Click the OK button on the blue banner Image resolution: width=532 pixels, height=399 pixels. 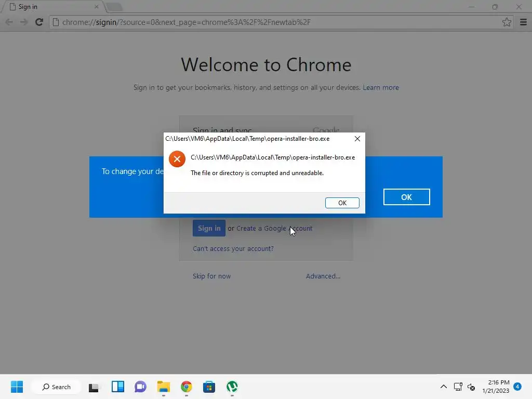point(406,197)
